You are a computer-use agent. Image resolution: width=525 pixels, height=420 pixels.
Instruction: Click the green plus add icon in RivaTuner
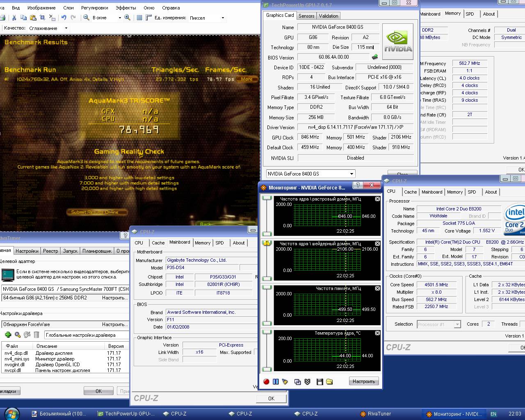[x=8, y=335]
